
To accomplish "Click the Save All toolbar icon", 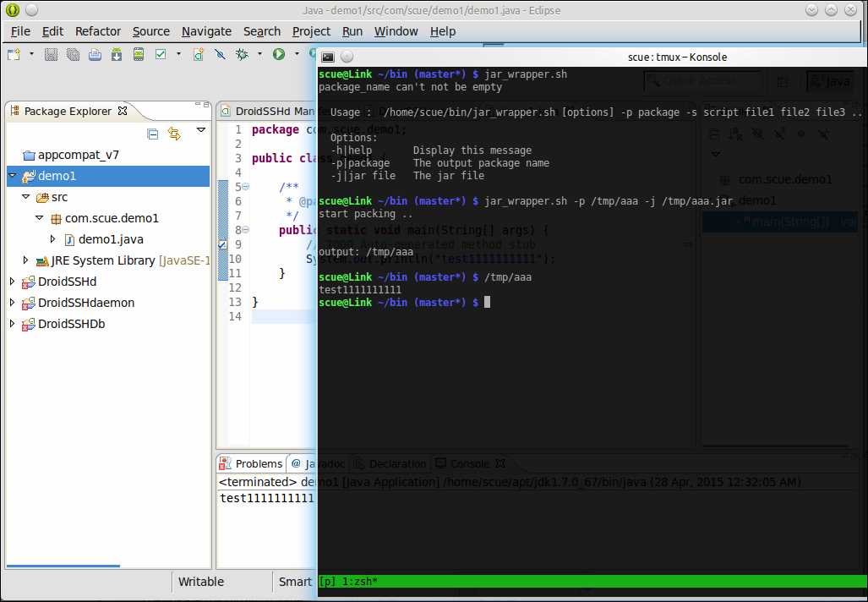I will 73,54.
